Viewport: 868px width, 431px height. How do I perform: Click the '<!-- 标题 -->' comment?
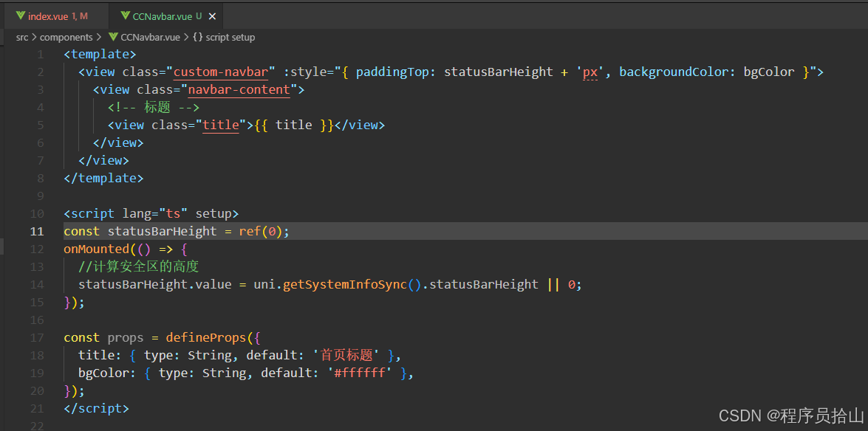pos(154,107)
